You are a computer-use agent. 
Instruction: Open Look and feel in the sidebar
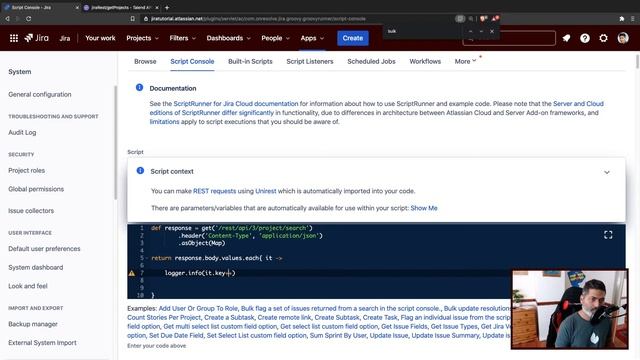click(x=28, y=286)
